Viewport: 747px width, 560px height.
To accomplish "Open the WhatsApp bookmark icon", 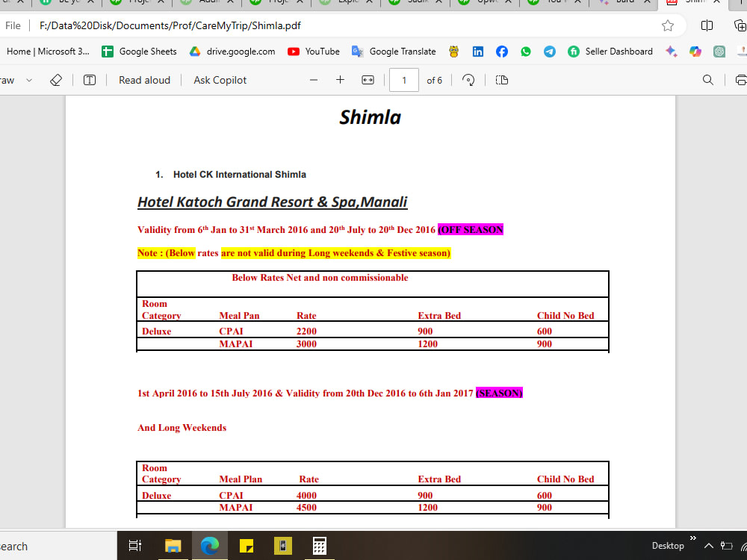I will (525, 52).
